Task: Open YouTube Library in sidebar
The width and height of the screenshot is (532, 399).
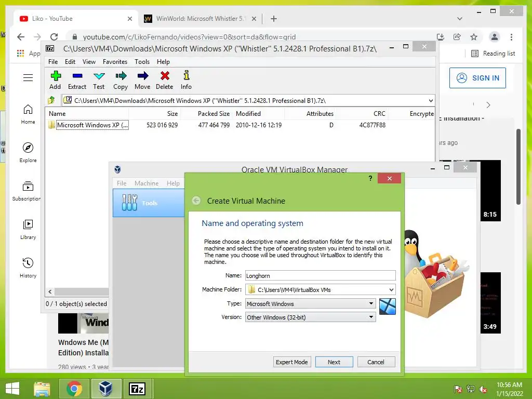Action: click(x=28, y=229)
